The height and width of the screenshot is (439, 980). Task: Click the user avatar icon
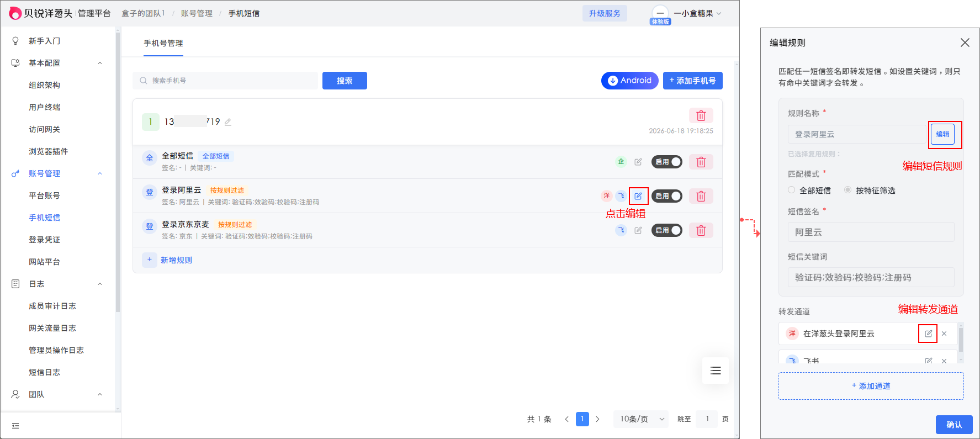(x=660, y=13)
